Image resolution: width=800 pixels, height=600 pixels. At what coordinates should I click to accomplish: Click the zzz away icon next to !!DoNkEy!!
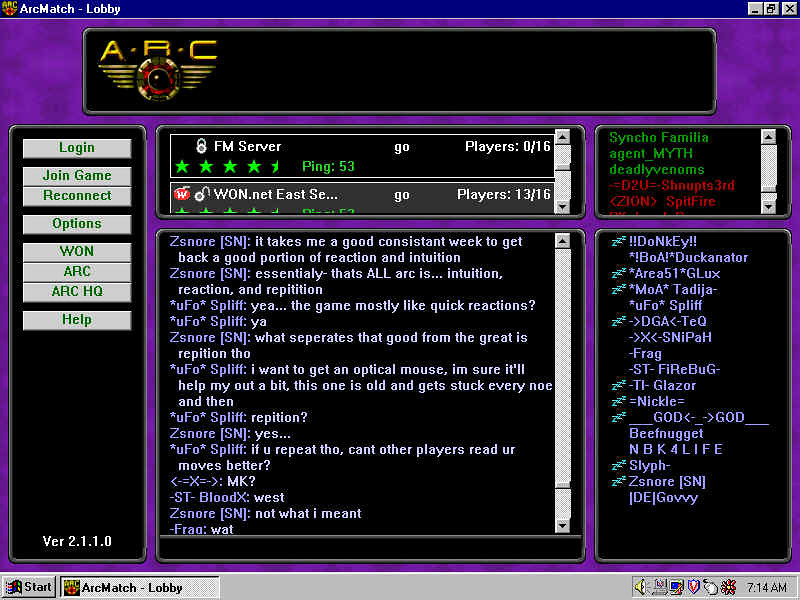click(618, 241)
